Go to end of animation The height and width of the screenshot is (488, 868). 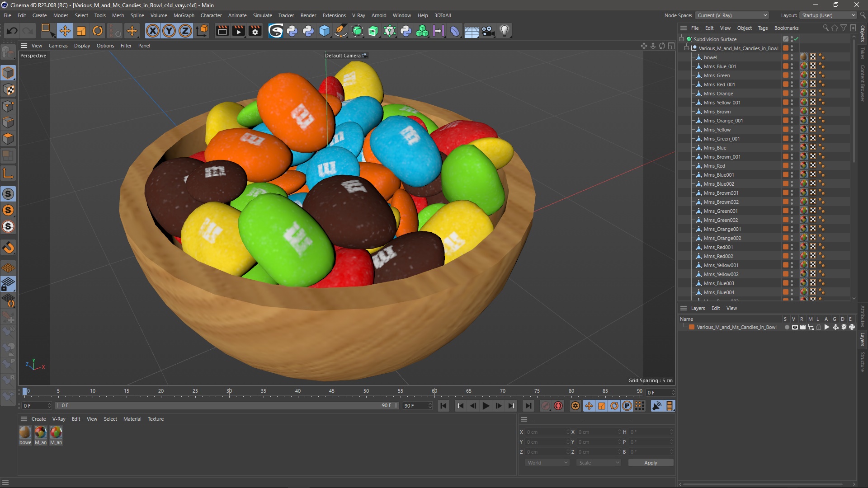pyautogui.click(x=528, y=406)
